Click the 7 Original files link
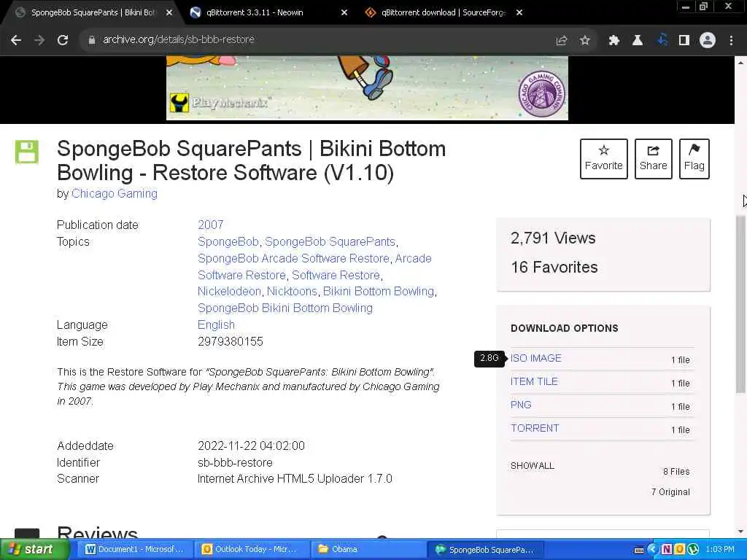This screenshot has width=747, height=560. [x=670, y=492]
